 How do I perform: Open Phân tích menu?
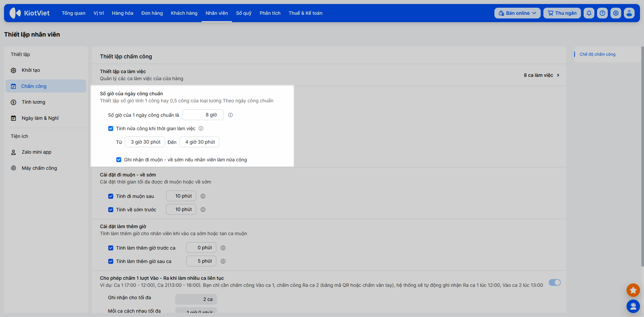tap(270, 13)
